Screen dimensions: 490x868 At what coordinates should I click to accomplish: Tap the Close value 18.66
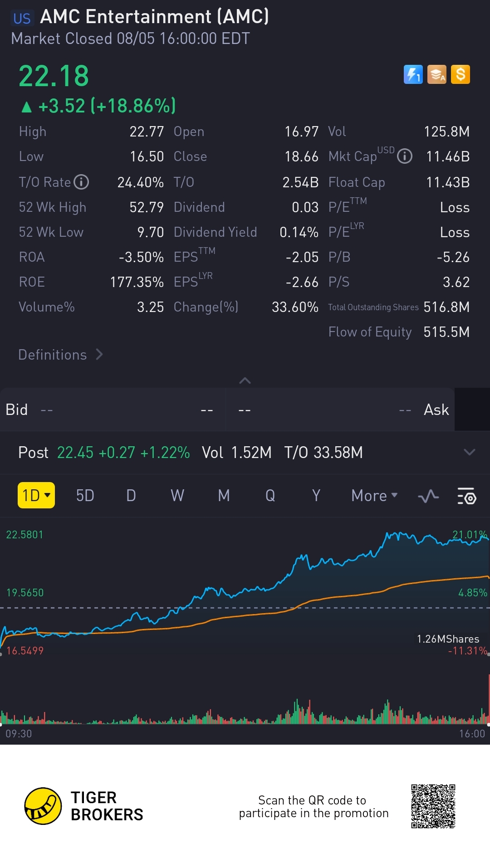pyautogui.click(x=302, y=156)
